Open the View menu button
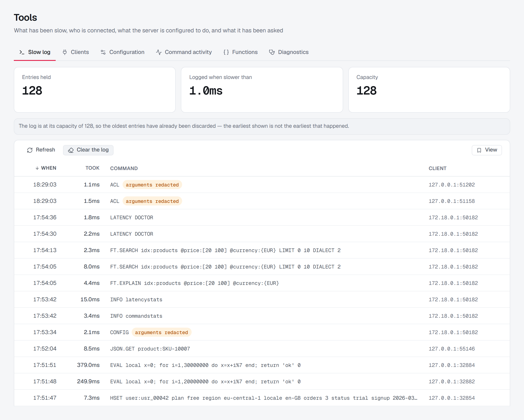Screen dimensions: 524x420 click(487, 150)
